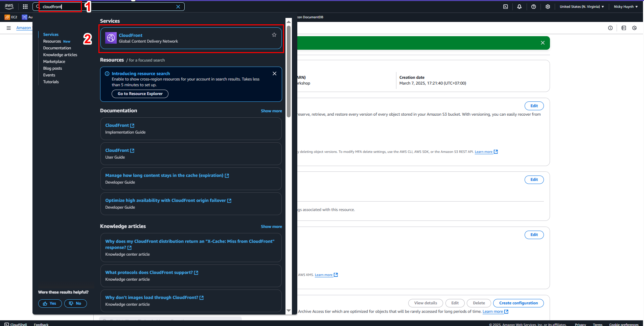Open external icon for CloudFront Implementation Guide
Viewport: 644px width, 326px height.
132,125
